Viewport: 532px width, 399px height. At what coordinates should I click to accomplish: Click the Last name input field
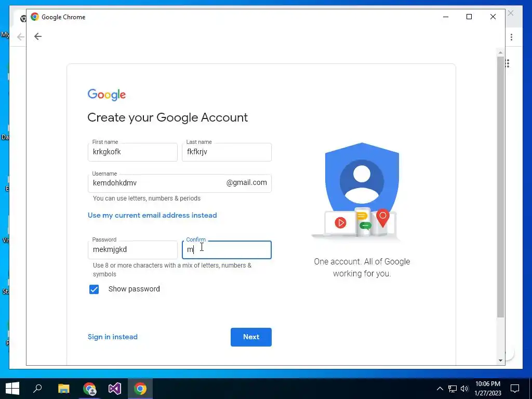(227, 152)
